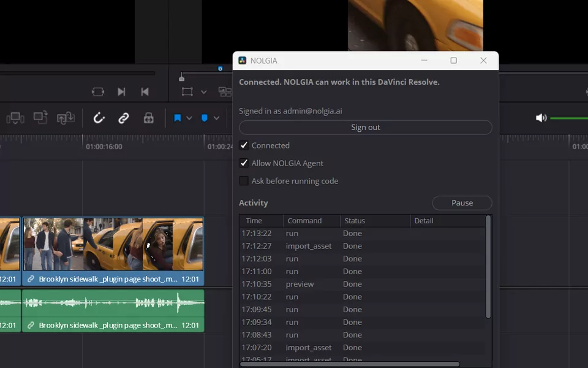The height and width of the screenshot is (368, 588).
Task: Click the Activity table horizontal scrollbar
Action: [x=350, y=364]
